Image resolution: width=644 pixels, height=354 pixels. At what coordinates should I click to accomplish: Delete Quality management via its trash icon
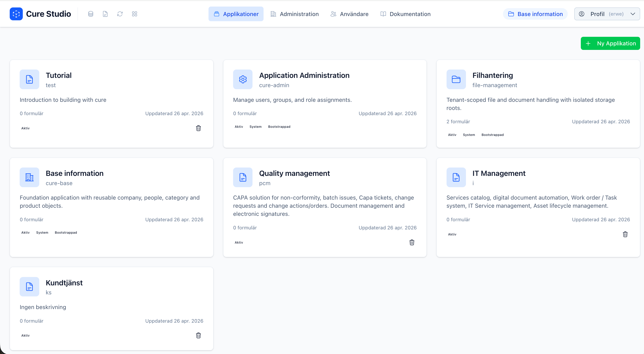[412, 242]
